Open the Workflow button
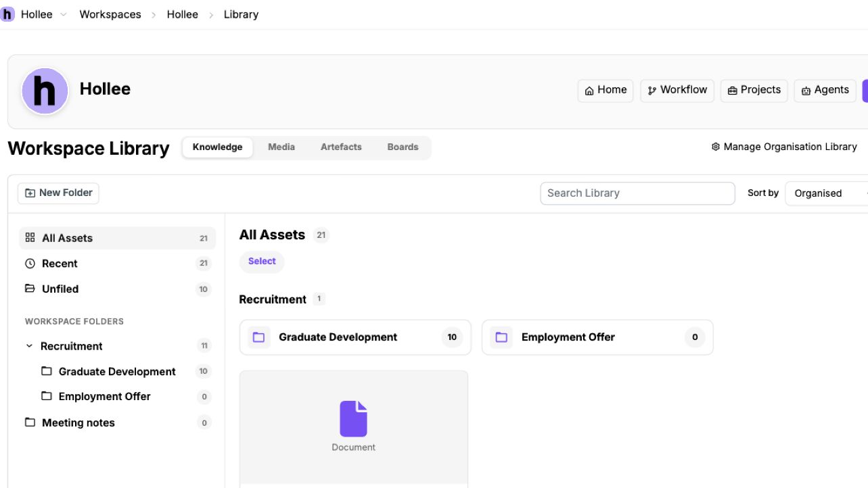The width and height of the screenshot is (868, 488). 677,90
